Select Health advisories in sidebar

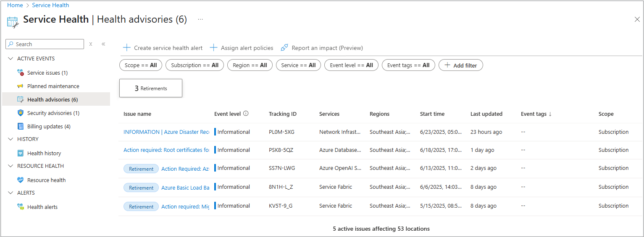point(53,100)
